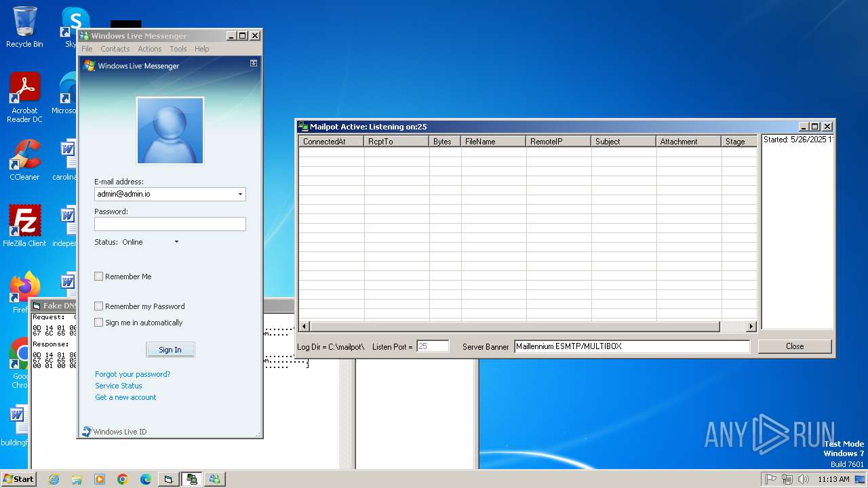This screenshot has width=868, height=488.
Task: Click the Start button
Action: tap(18, 479)
